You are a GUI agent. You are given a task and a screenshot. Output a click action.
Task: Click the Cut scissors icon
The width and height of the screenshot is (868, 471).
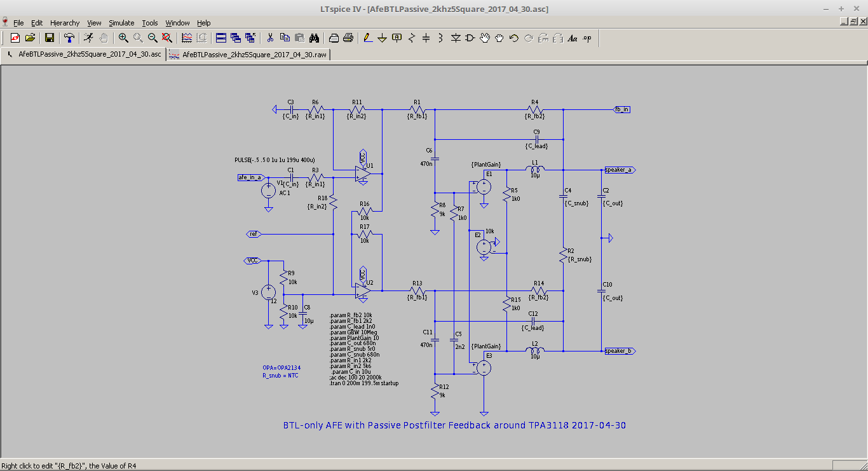tap(270, 38)
